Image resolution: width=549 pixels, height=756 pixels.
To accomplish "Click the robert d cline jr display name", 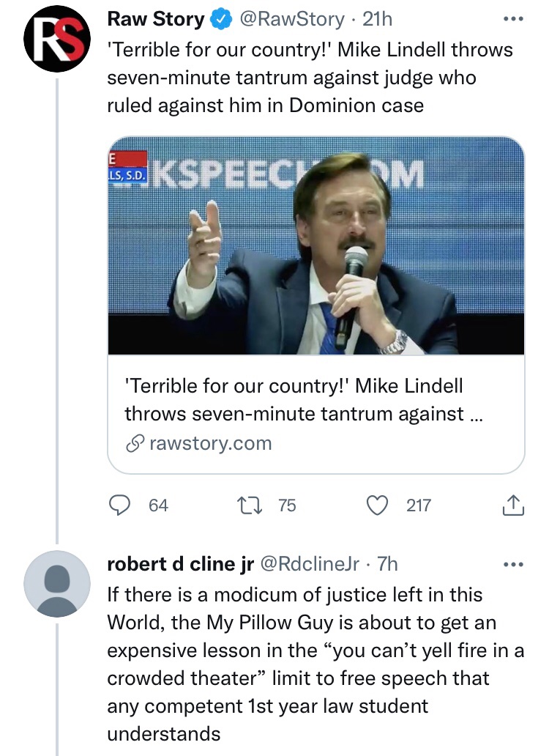I will click(x=181, y=564).
